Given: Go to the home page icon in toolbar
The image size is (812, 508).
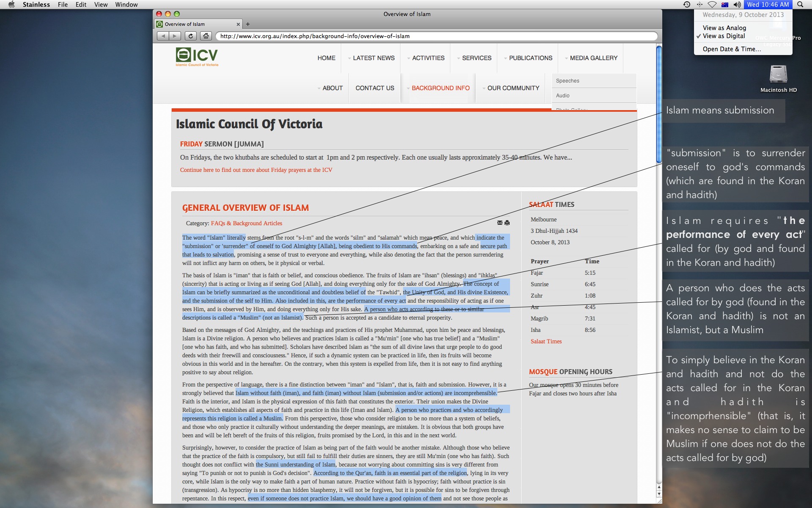Looking at the screenshot, I should [206, 36].
